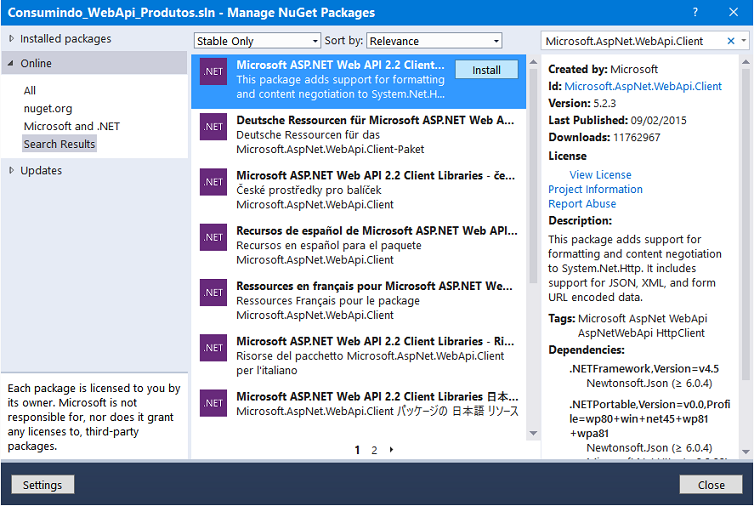Click the Downloads 11762967 value
Screen dimensions: 754x506
[x=637, y=137]
